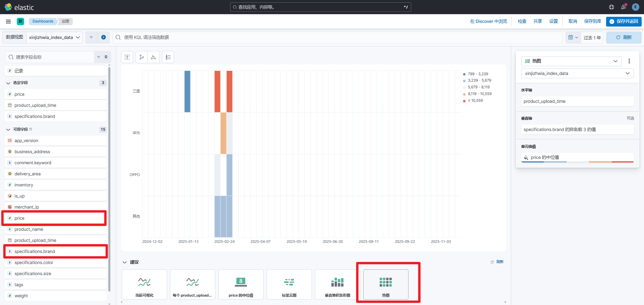
Task: Click the 刷新 button beside the time picker
Action: tap(624, 37)
